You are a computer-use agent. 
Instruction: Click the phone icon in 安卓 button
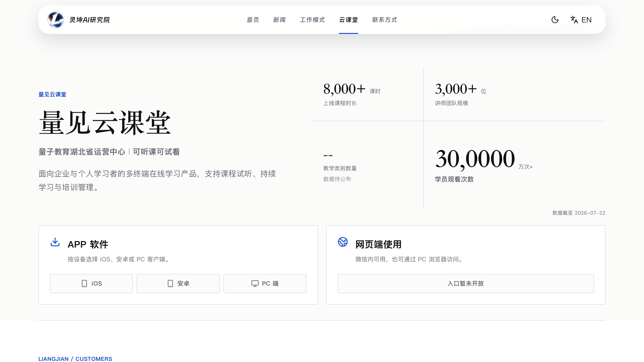[170, 284]
